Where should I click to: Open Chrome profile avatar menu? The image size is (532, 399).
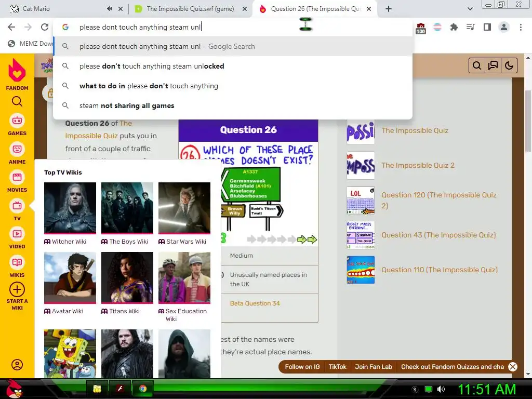point(504,27)
